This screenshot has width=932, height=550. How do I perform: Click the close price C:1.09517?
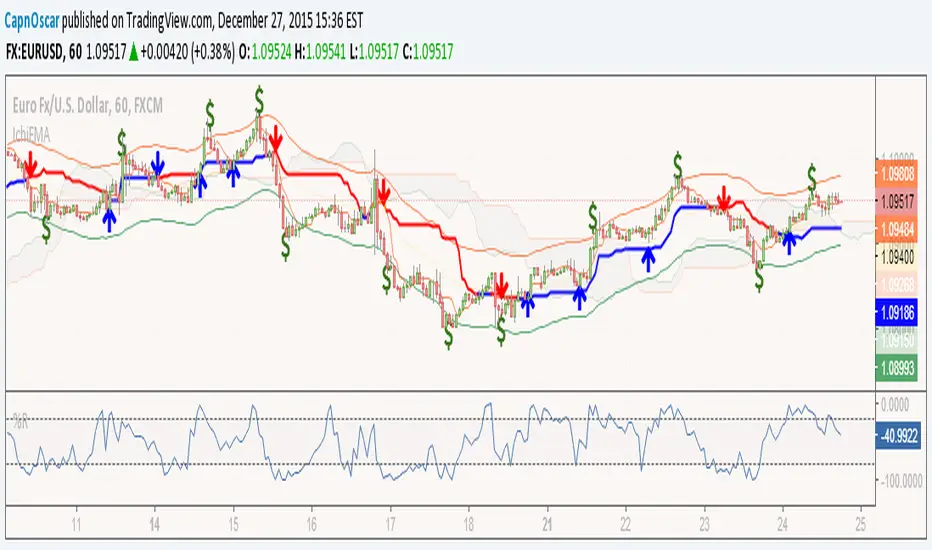click(428, 52)
